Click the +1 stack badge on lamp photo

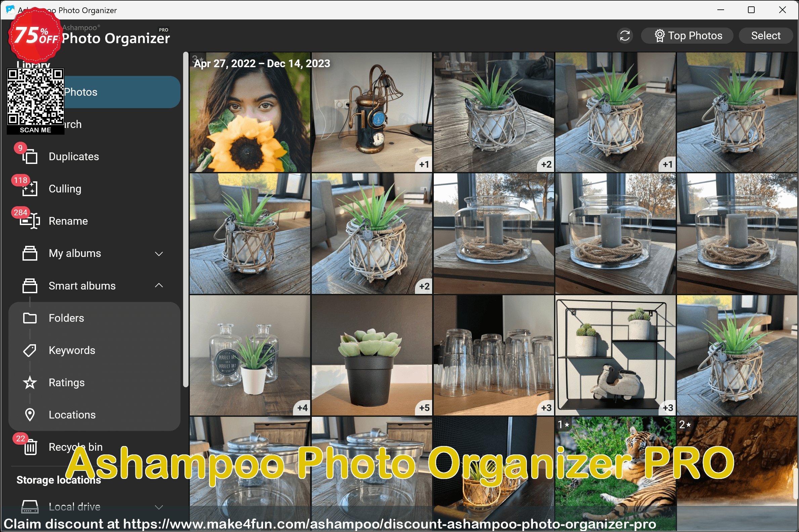pyautogui.click(x=424, y=164)
